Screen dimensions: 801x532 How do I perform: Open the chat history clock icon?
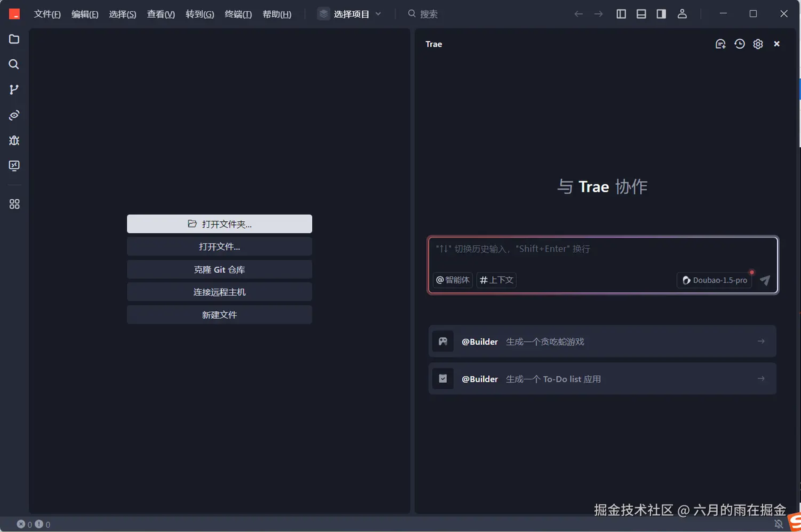tap(740, 44)
